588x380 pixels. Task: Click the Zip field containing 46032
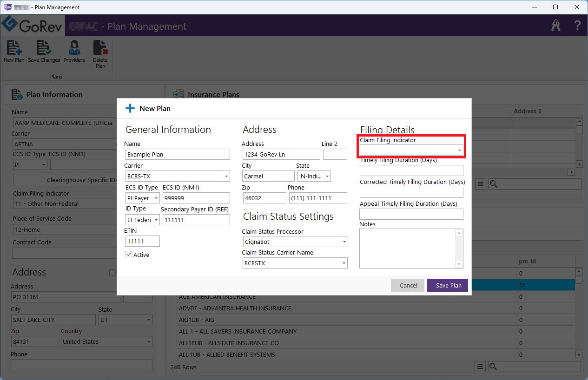point(264,198)
